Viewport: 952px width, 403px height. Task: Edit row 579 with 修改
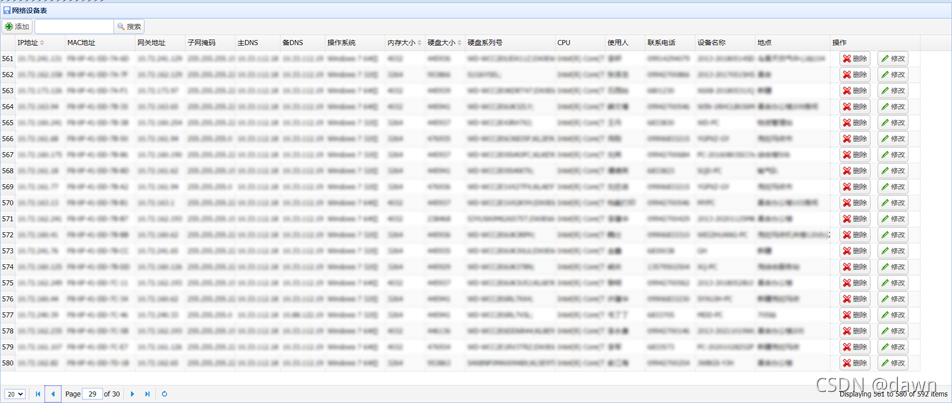(x=893, y=347)
